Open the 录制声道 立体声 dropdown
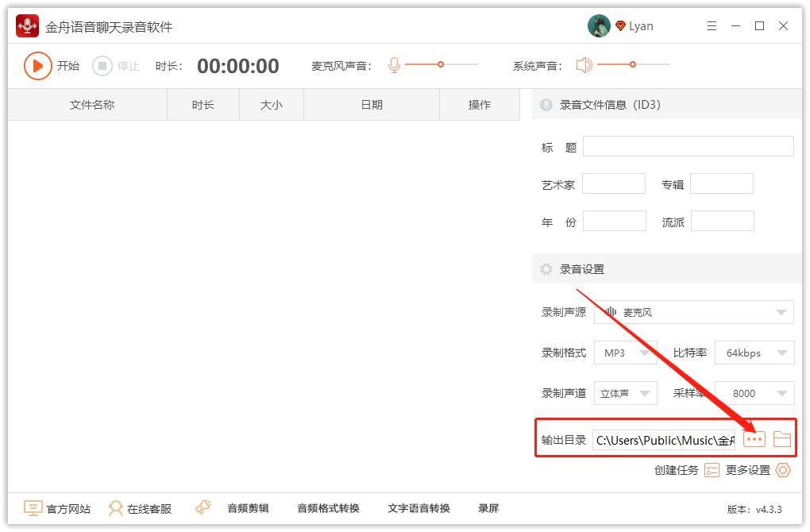810x532 pixels. click(626, 393)
